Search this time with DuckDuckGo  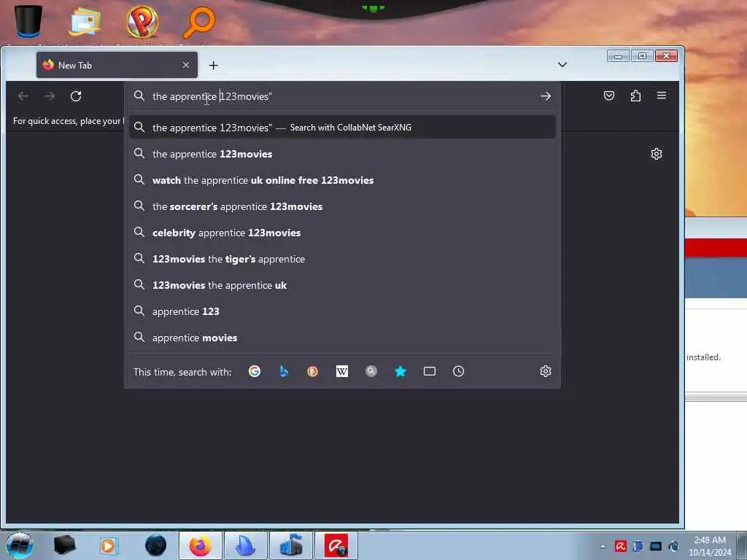[x=312, y=371]
